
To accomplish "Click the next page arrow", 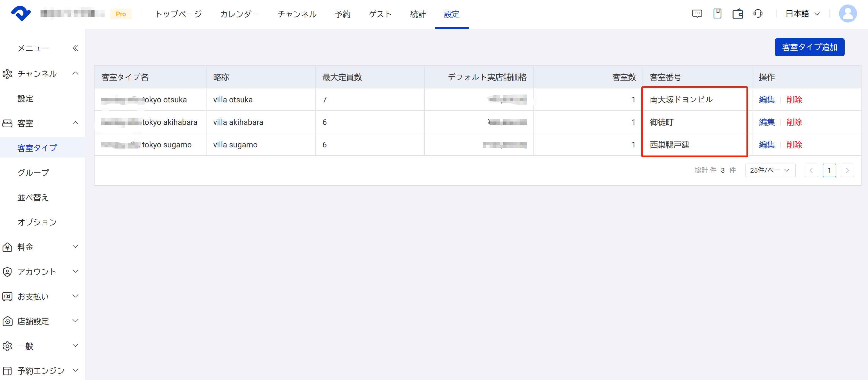I will (847, 170).
